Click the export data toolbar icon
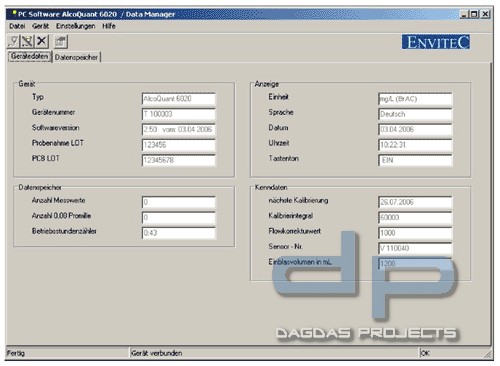The width and height of the screenshot is (500, 366). pyautogui.click(x=61, y=41)
